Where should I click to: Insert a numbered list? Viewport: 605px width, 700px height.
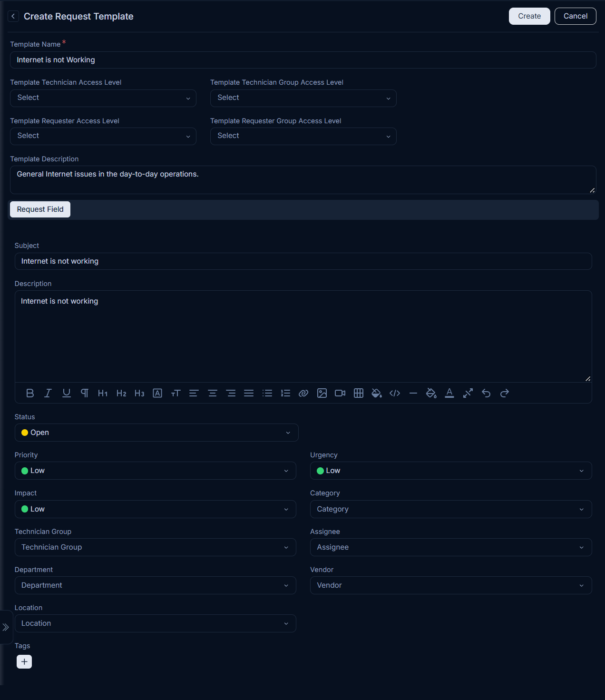point(285,393)
